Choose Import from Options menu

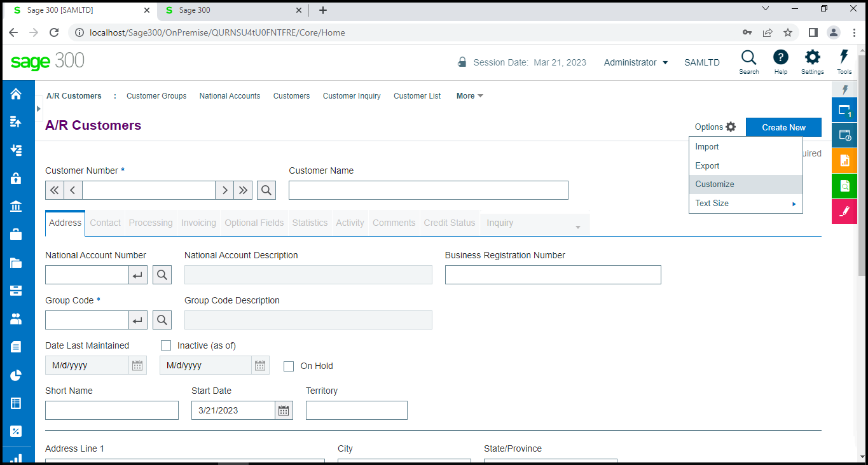tap(746, 147)
